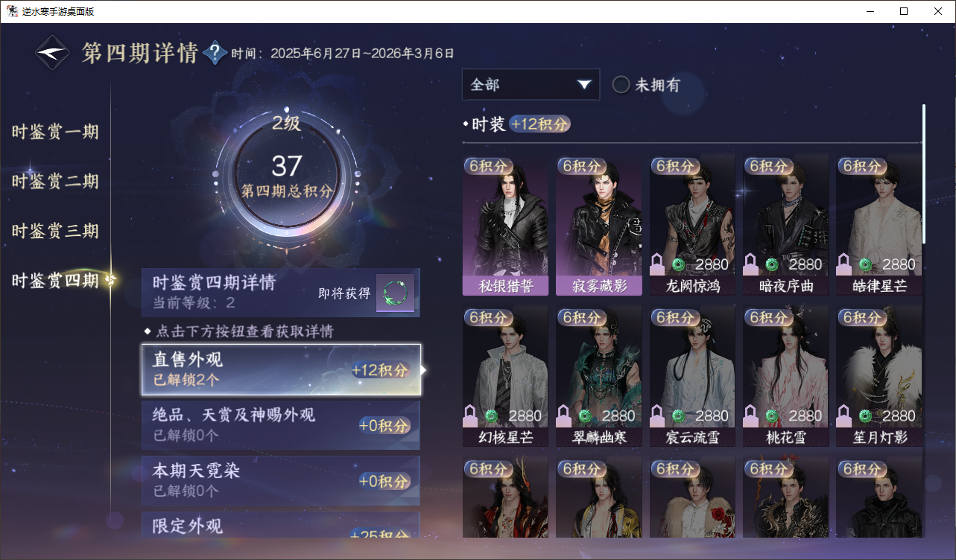Image resolution: width=956 pixels, height=560 pixels.
Task: Switch to 时鉴赏一期 tab
Action: click(55, 133)
